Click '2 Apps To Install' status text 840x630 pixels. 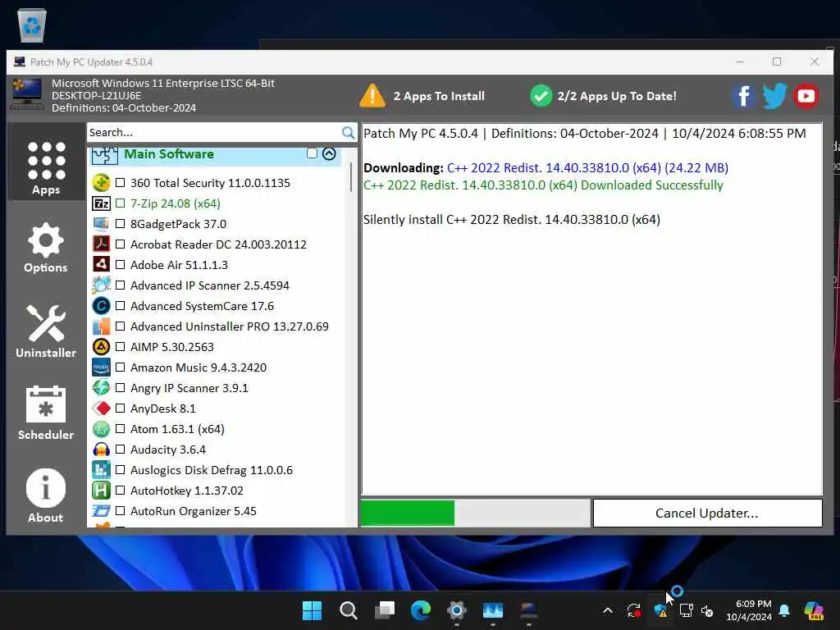pyautogui.click(x=439, y=97)
